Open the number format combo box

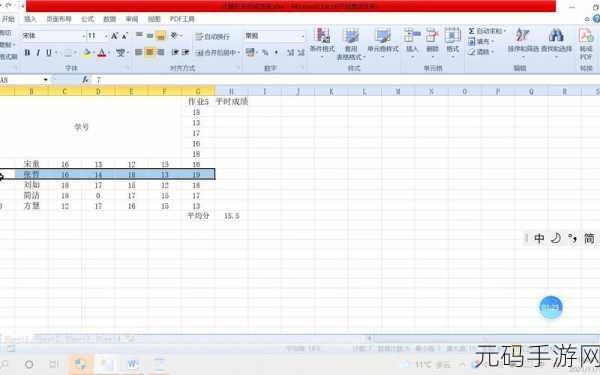(x=275, y=36)
